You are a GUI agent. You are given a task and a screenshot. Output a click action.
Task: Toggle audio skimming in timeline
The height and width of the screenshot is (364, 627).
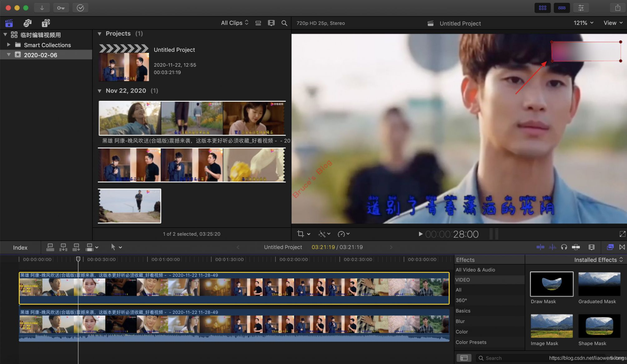pos(552,247)
